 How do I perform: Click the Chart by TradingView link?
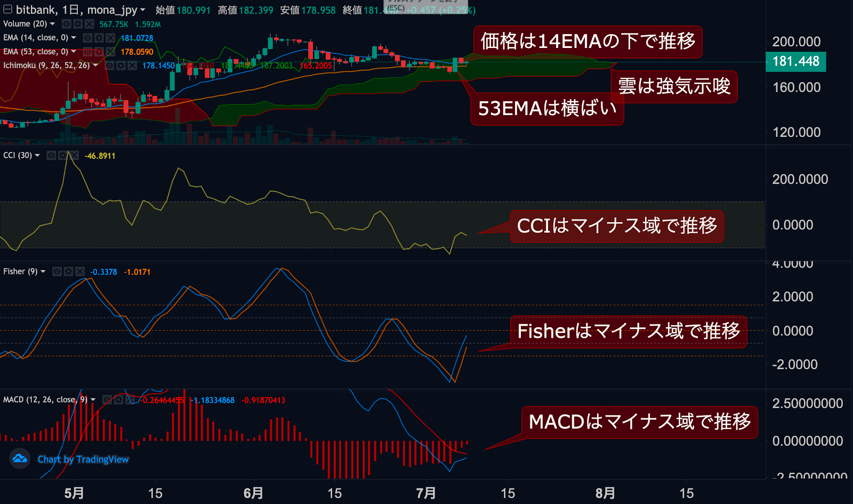[83, 459]
